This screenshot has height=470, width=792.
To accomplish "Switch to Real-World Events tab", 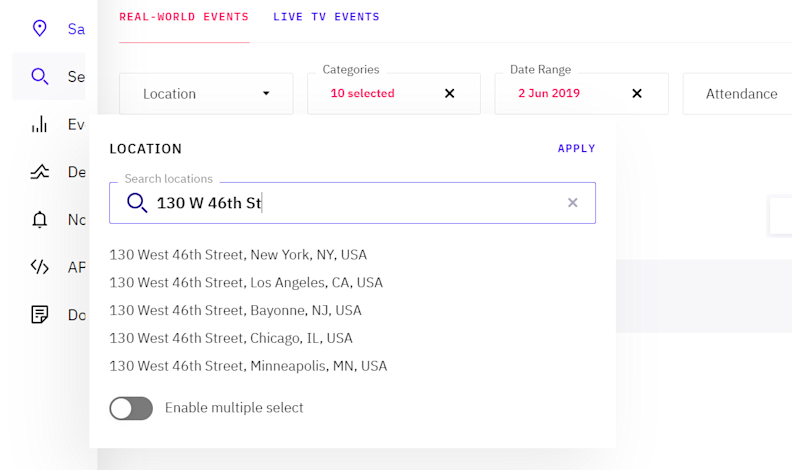I will point(184,17).
